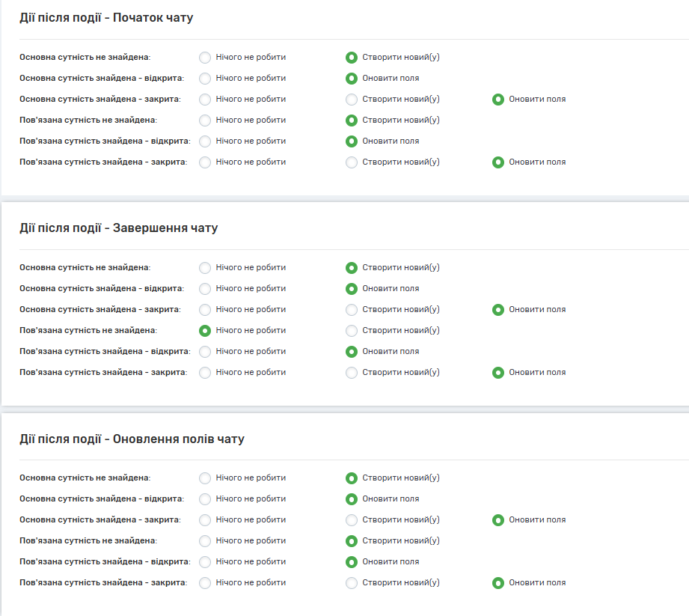Завершення чату: 'Нічого не робити' for open related entity
The width and height of the screenshot is (689, 616).
(x=205, y=352)
